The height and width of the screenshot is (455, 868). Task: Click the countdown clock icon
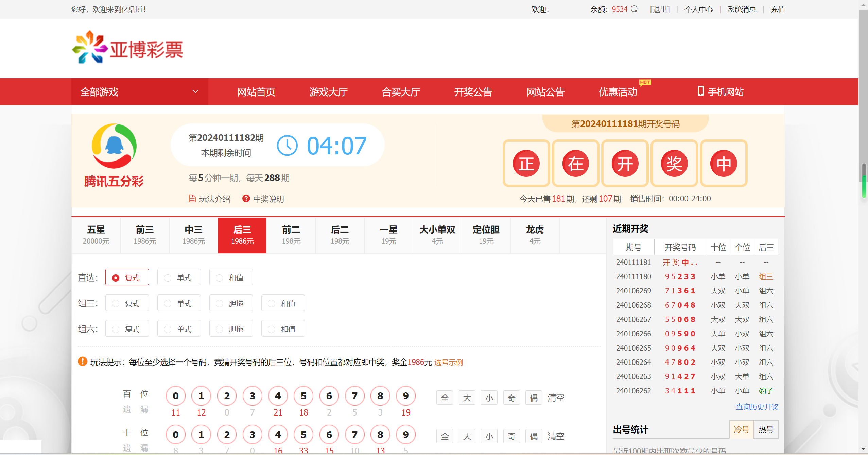[x=287, y=146]
